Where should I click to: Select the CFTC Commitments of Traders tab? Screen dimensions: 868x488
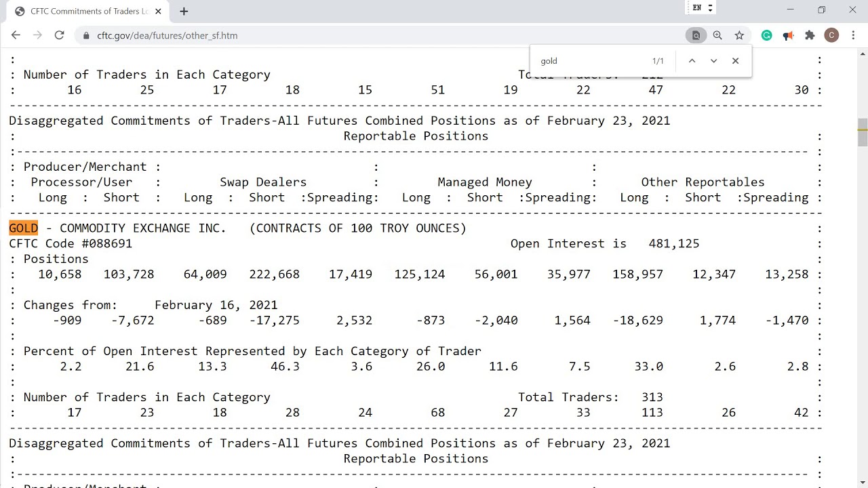88,11
